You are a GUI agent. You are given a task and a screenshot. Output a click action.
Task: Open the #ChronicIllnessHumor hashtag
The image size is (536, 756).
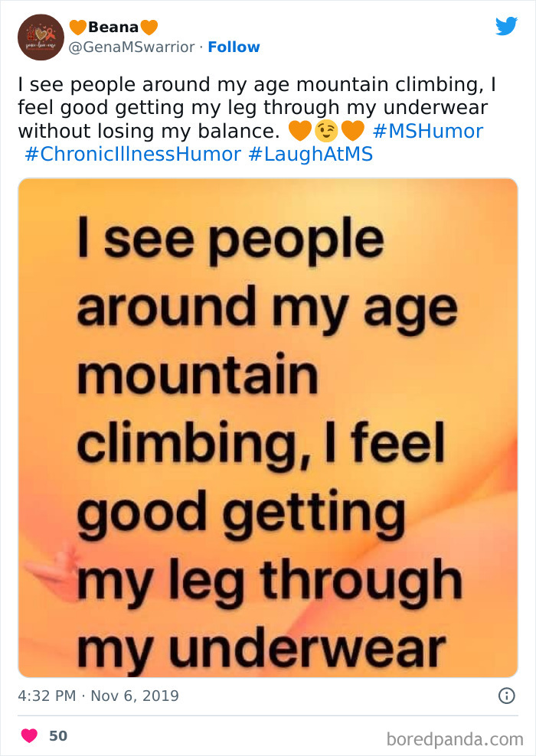point(132,154)
